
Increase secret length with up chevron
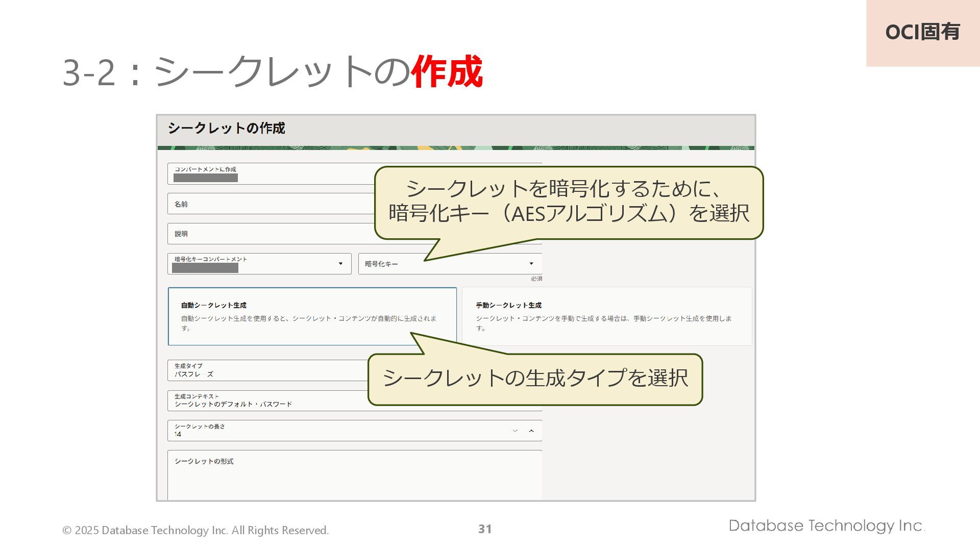tap(531, 431)
